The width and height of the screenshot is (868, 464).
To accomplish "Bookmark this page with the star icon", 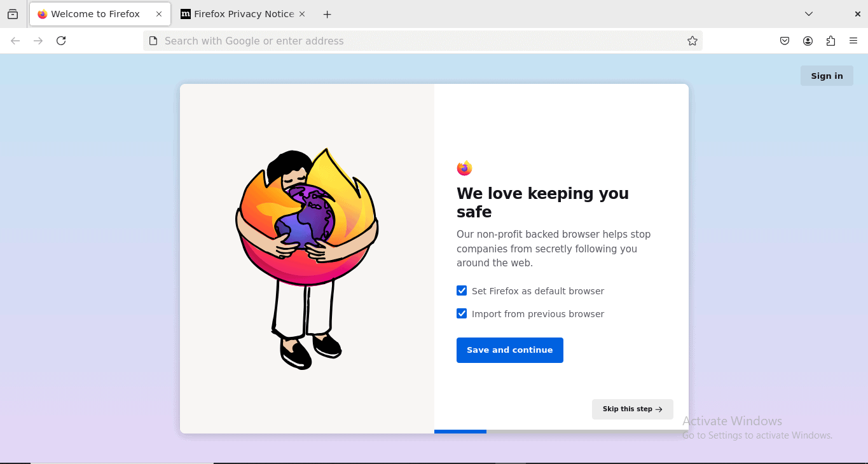I will pyautogui.click(x=692, y=40).
